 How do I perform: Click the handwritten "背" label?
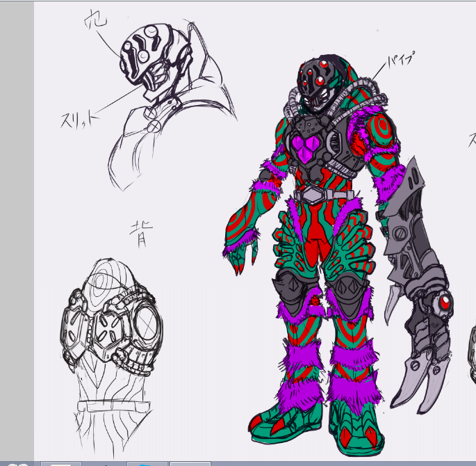point(141,233)
